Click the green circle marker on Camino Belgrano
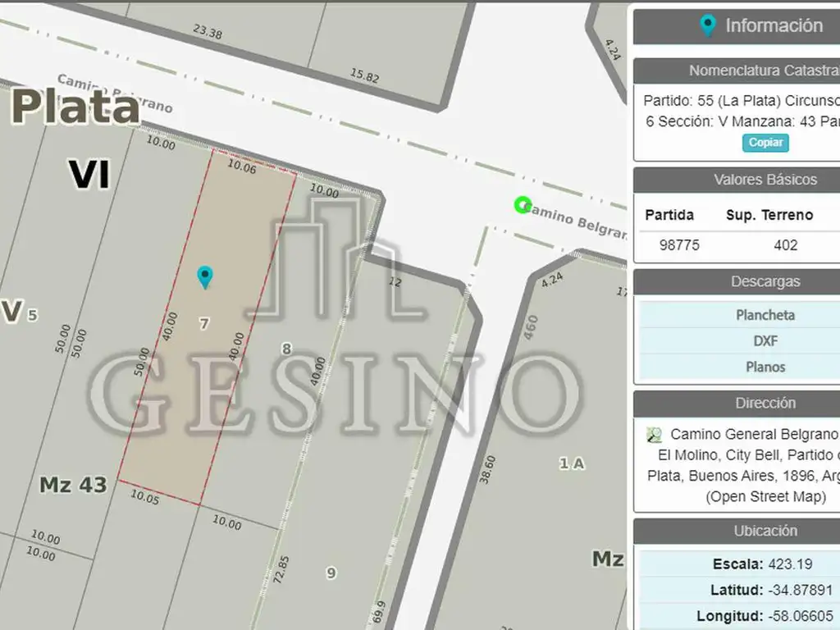This screenshot has width=840, height=630. 522,204
